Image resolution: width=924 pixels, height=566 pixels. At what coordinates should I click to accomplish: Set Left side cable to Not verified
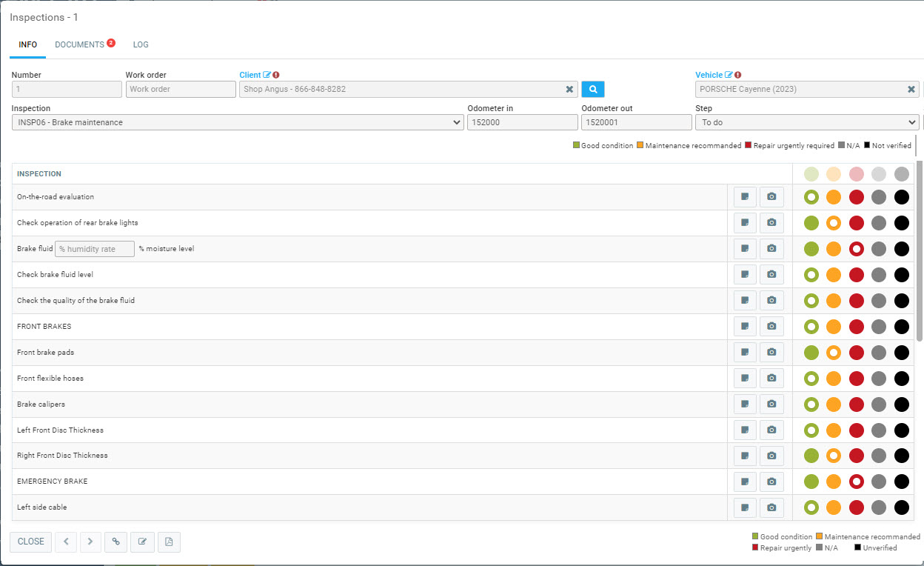(x=901, y=507)
